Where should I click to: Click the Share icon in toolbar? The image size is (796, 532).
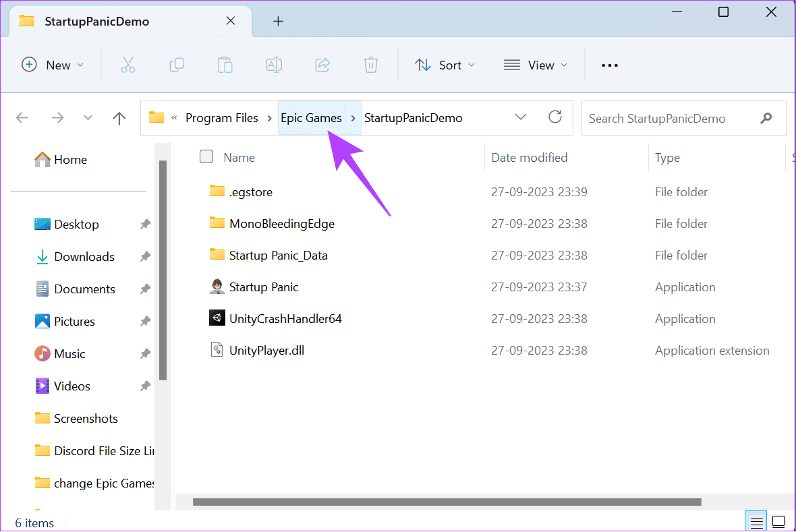[x=322, y=65]
